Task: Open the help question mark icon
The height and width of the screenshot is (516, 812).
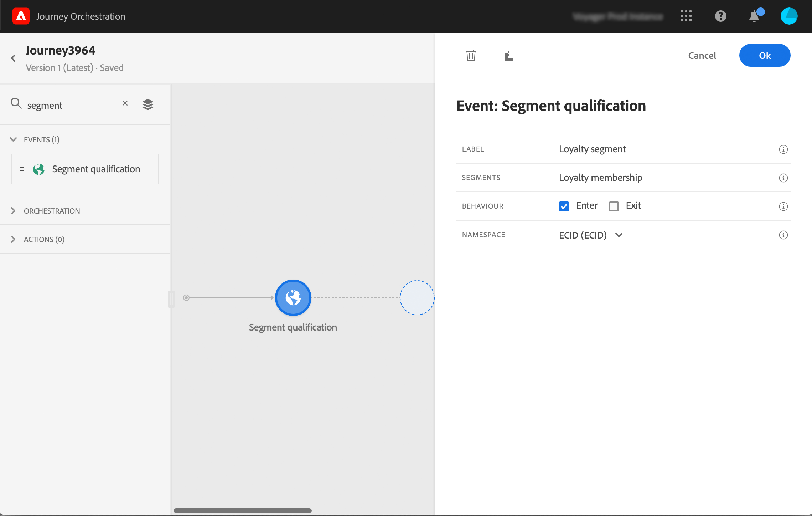Action: coord(720,16)
